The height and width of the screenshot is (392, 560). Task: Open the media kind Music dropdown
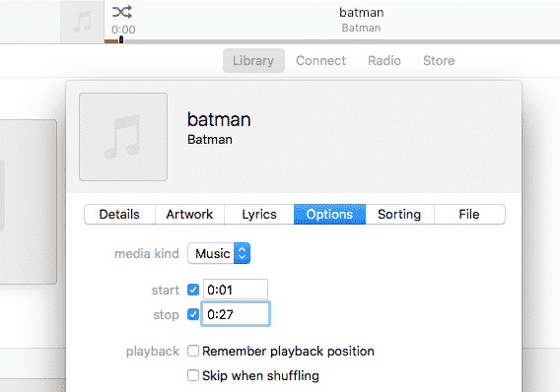(219, 253)
